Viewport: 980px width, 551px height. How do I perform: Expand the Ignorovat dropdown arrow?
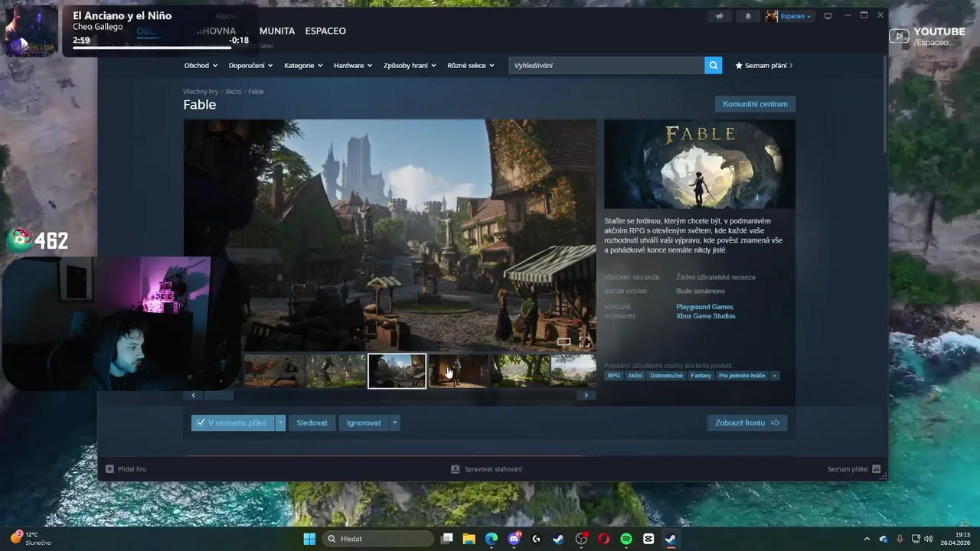[394, 422]
